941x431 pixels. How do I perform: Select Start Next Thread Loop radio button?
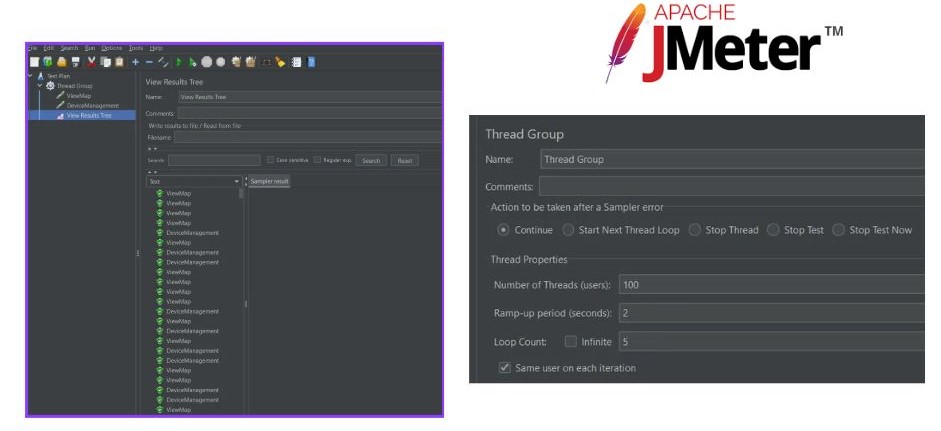pos(568,230)
